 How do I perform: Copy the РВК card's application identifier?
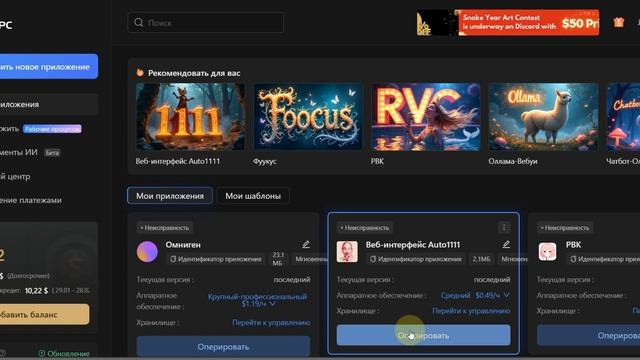(x=603, y=259)
